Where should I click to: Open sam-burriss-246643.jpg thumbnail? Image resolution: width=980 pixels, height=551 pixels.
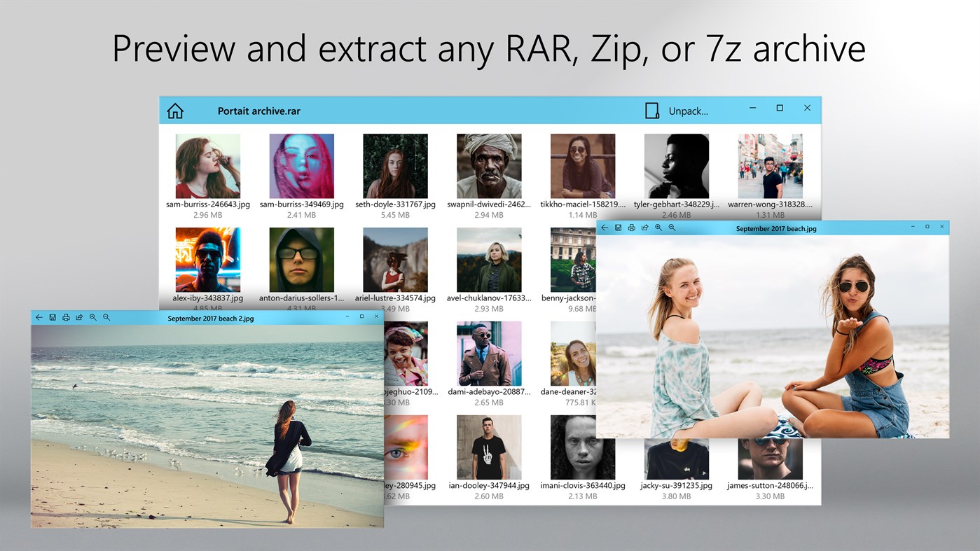pos(207,165)
